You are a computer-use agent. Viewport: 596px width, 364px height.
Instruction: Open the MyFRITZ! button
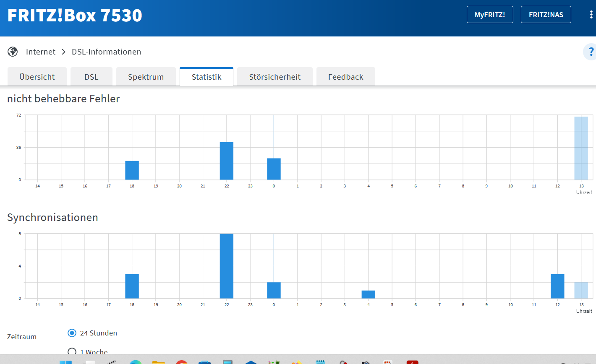490,15
